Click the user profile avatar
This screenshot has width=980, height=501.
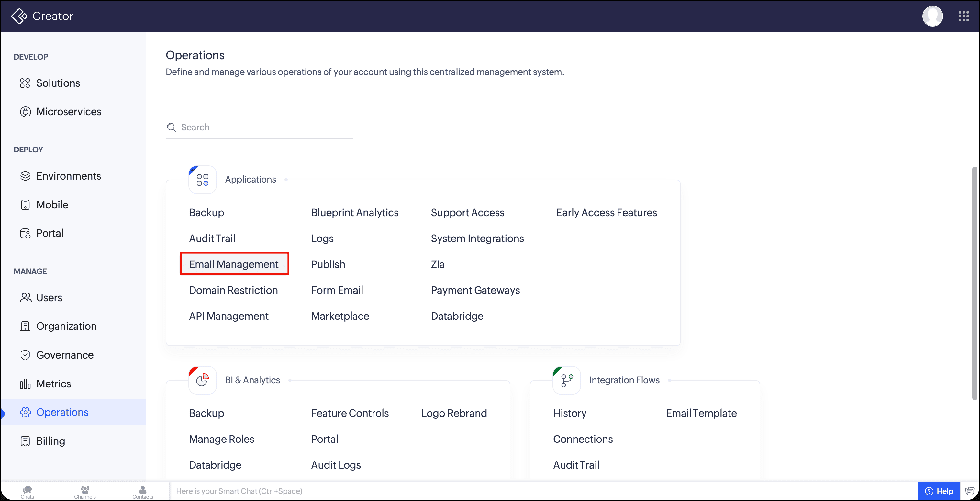pos(932,16)
